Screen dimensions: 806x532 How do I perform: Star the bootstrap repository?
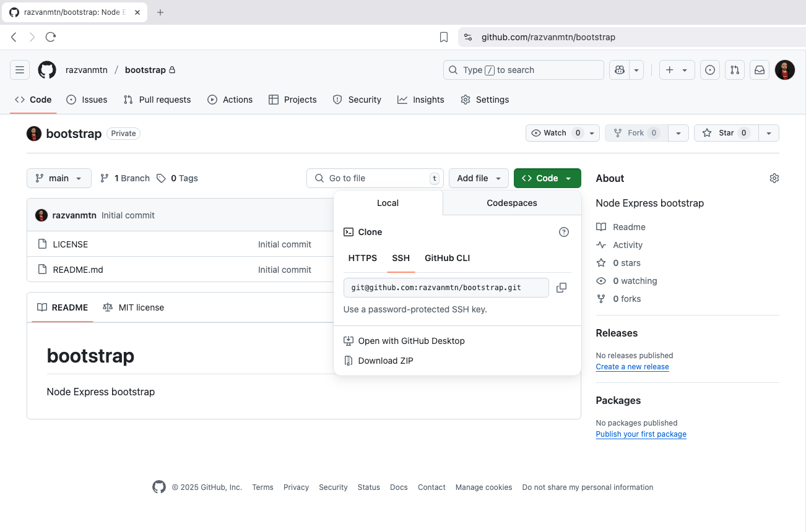point(726,133)
